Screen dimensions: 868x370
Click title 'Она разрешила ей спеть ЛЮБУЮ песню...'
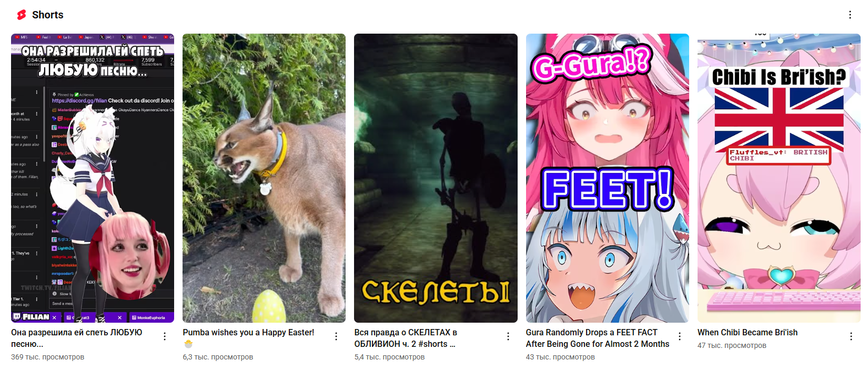[x=77, y=338]
